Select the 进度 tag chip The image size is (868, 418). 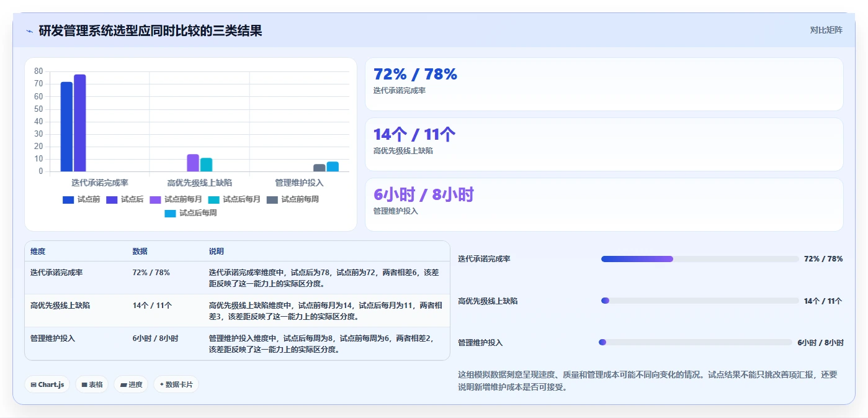(131, 384)
